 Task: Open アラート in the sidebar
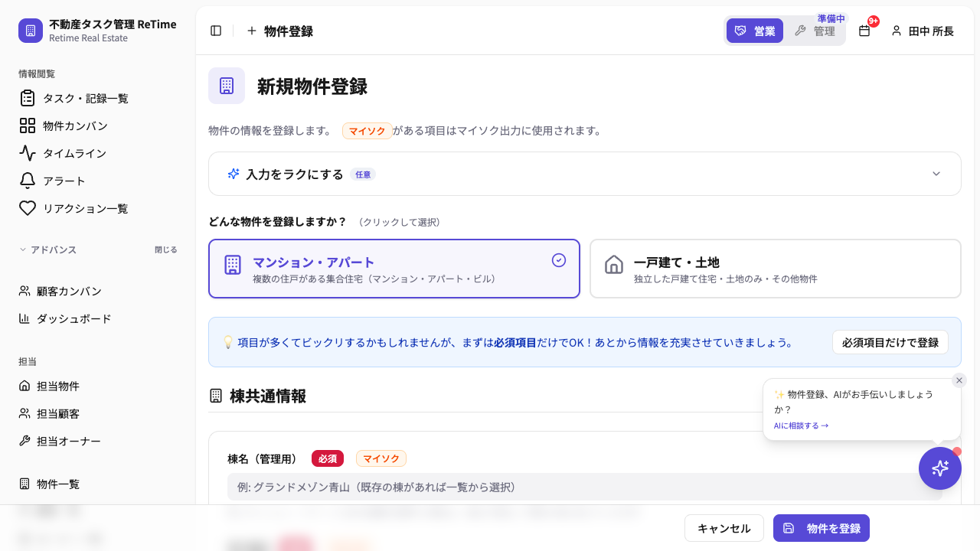pos(98,181)
